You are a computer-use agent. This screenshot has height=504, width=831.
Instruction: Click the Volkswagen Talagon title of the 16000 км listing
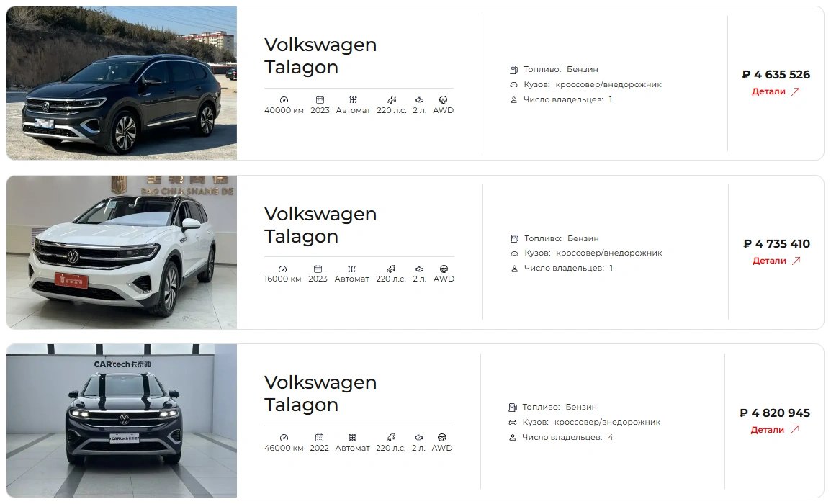[x=320, y=225]
